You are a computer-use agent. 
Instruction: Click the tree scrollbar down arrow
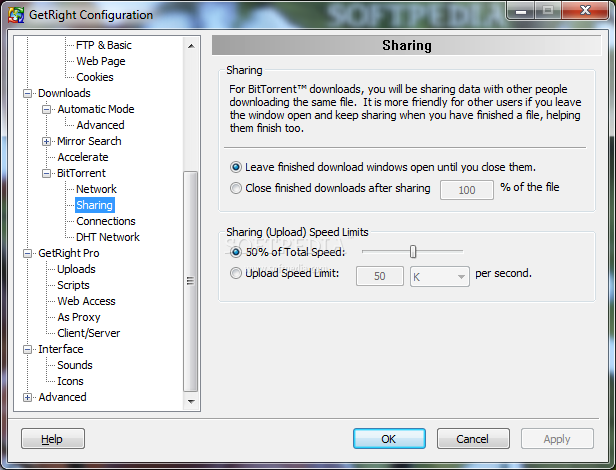191,401
